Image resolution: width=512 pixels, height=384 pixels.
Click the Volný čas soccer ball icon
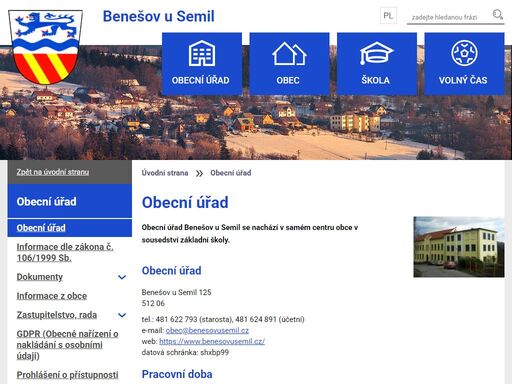pyautogui.click(x=464, y=53)
